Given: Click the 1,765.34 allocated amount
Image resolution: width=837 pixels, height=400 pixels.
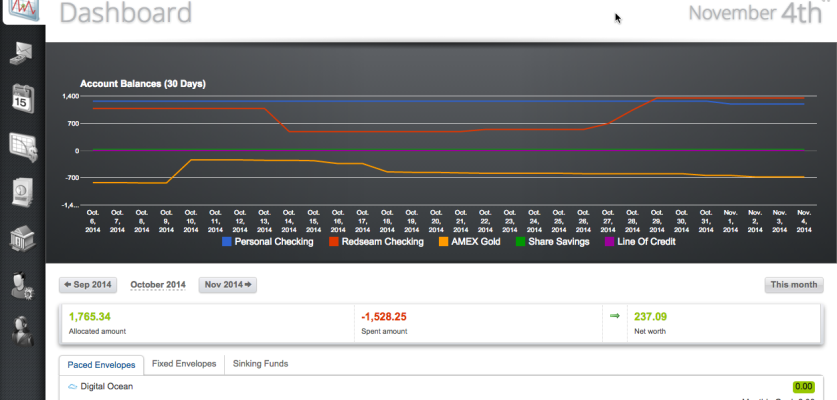Looking at the screenshot, I should tap(90, 317).
